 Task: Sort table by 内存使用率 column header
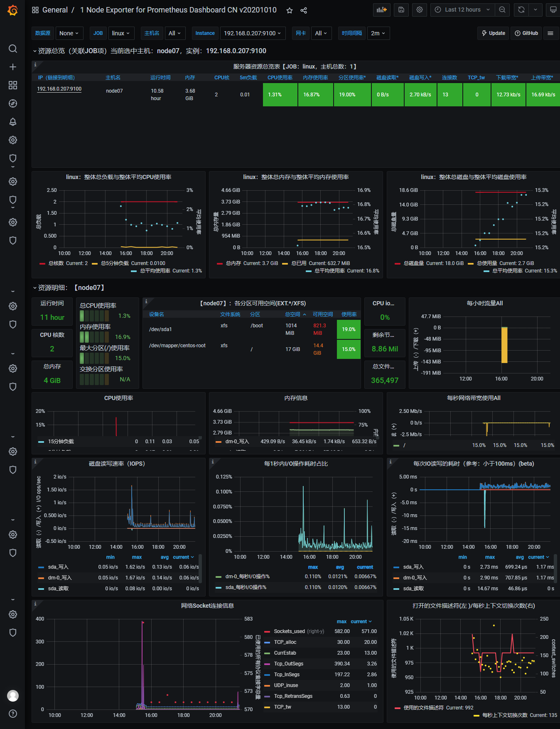click(x=315, y=78)
